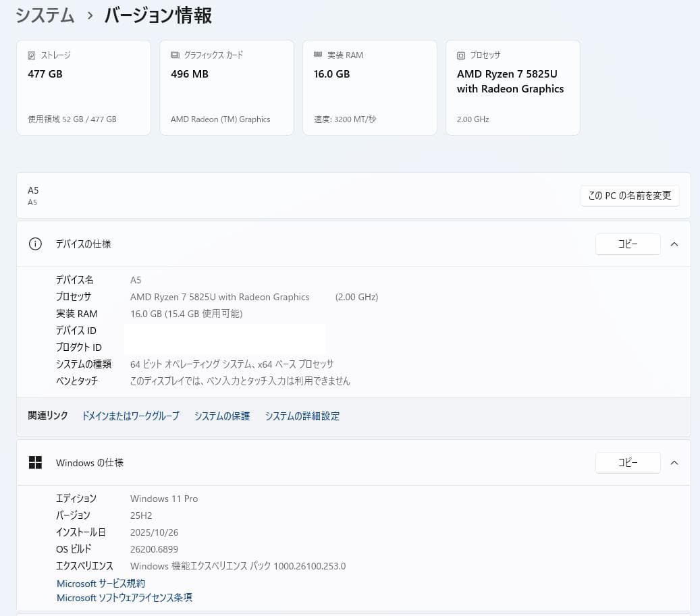Select the AMD Ryzen 7 5825U processor card
Viewport: 700px width, 616px height.
[512, 87]
